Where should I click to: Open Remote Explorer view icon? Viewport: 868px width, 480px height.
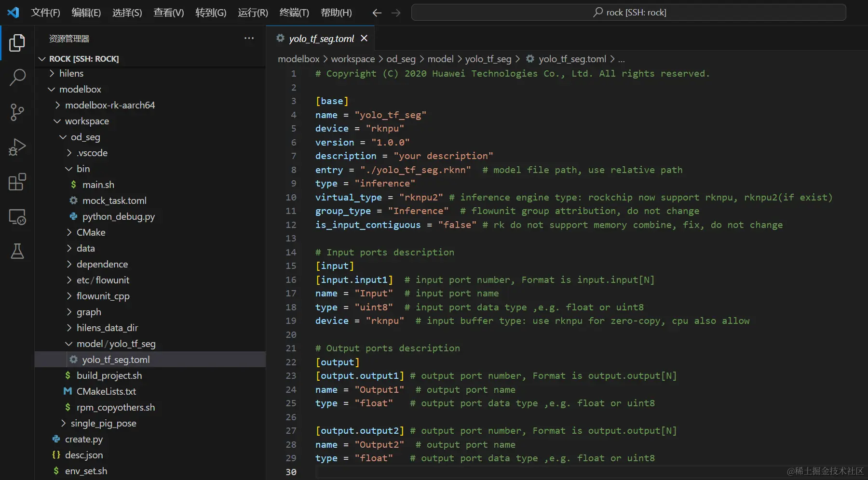pos(17,216)
